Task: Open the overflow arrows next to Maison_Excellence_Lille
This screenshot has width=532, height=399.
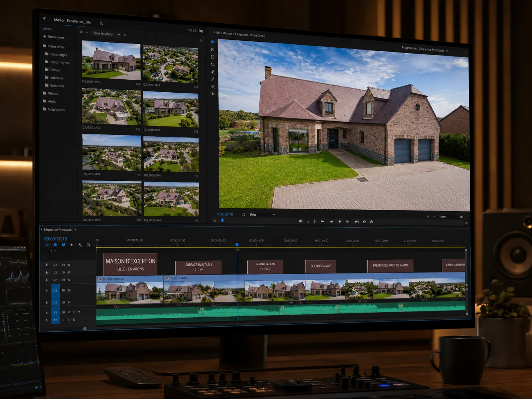Action: (x=101, y=23)
